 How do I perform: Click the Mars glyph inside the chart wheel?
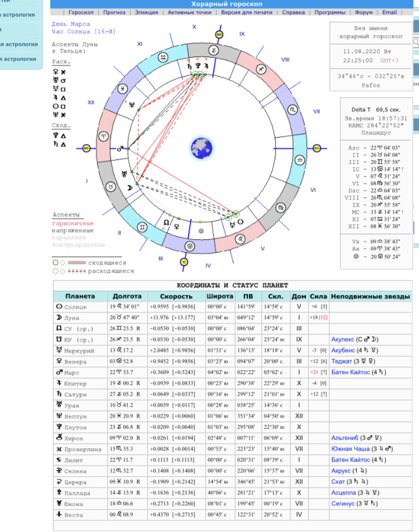(x=118, y=149)
